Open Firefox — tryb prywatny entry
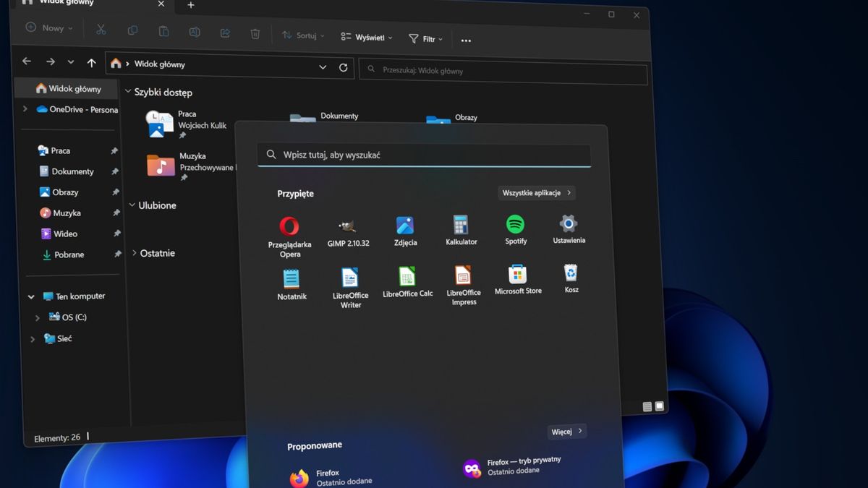This screenshot has width=868, height=488. 513,466
